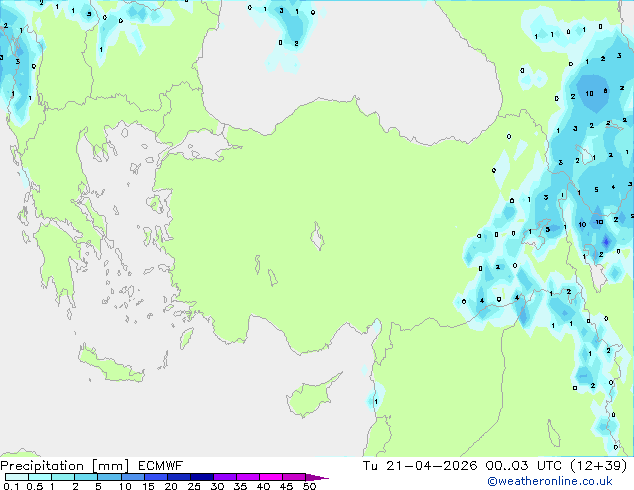This screenshot has height=490, width=634.
Task: Click the legend label '25'
Action: pos(194,486)
